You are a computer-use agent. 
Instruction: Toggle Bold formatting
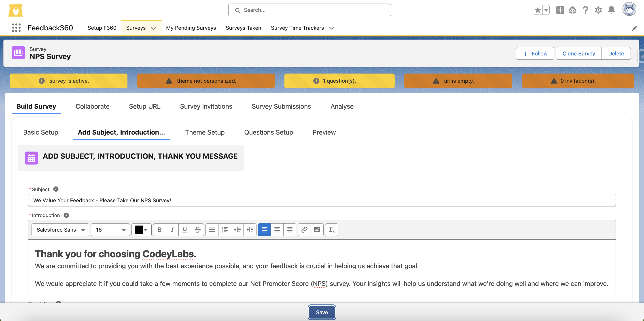[x=159, y=230]
